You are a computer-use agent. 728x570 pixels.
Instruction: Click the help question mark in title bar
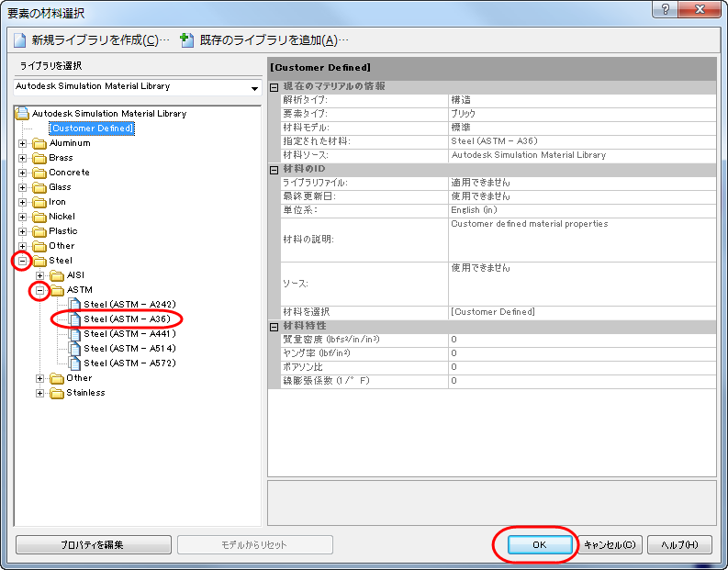point(666,9)
